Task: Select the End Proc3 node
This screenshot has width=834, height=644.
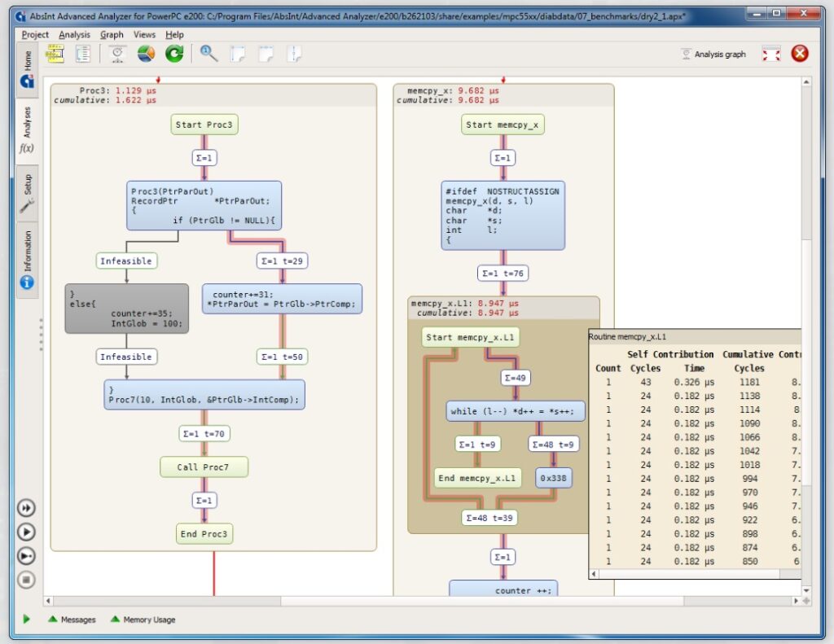Action: [x=204, y=534]
